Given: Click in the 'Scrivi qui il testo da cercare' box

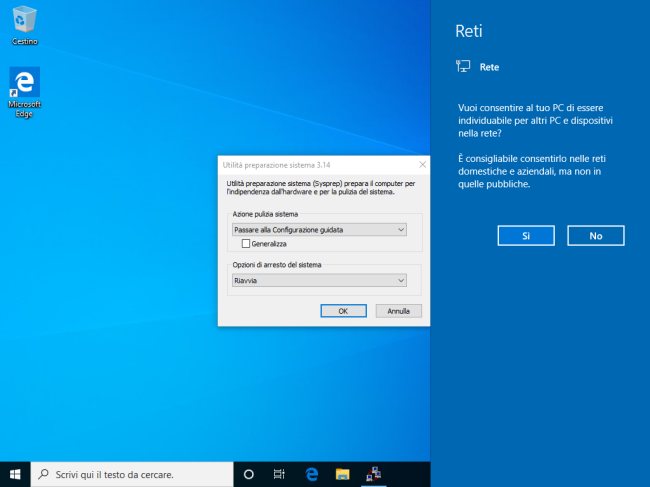Looking at the screenshot, I should tap(132, 474).
